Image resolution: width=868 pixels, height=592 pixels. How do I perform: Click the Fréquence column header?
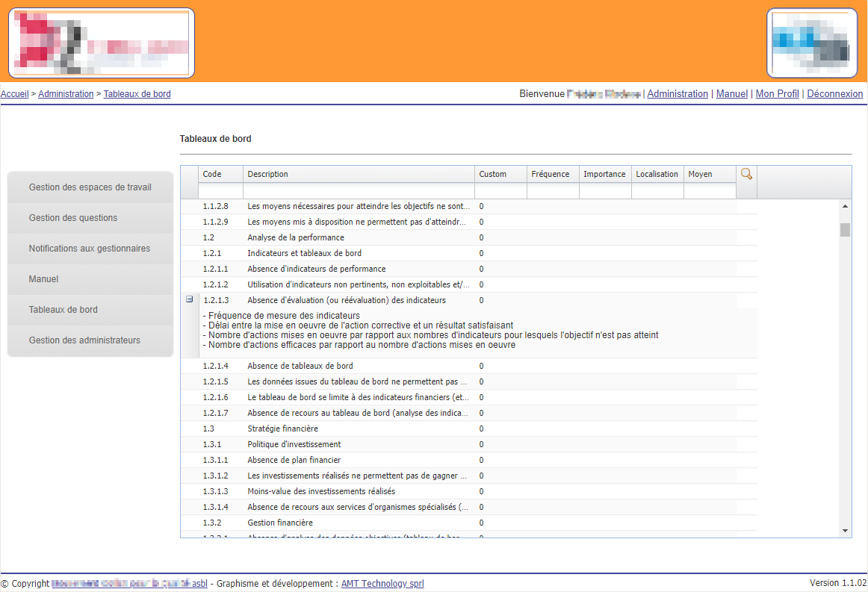pyautogui.click(x=551, y=174)
